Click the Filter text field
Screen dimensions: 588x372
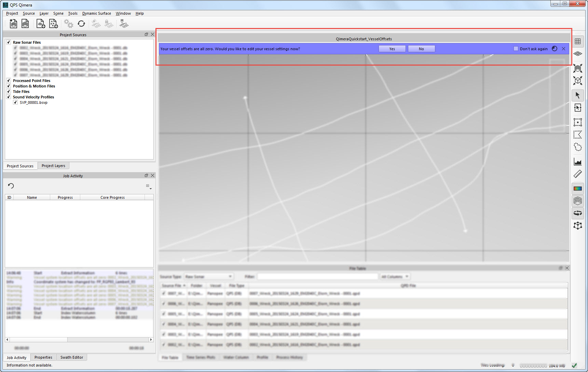(317, 276)
